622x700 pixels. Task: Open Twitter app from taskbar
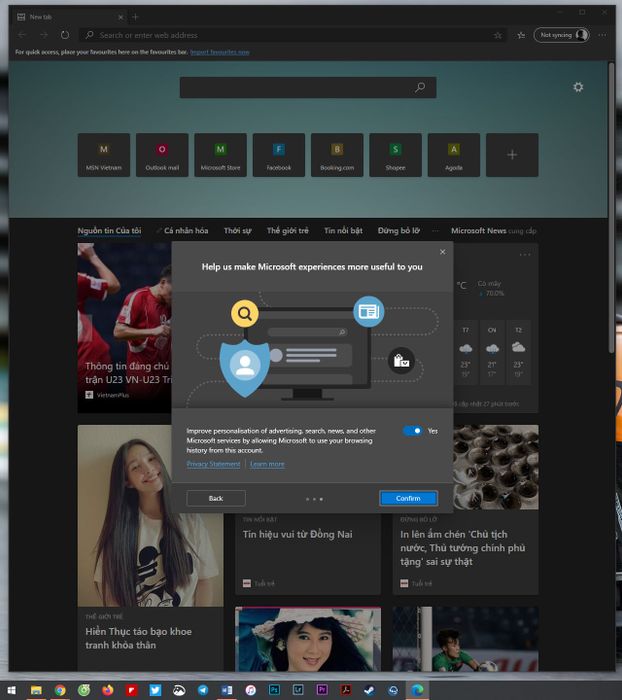(x=155, y=690)
